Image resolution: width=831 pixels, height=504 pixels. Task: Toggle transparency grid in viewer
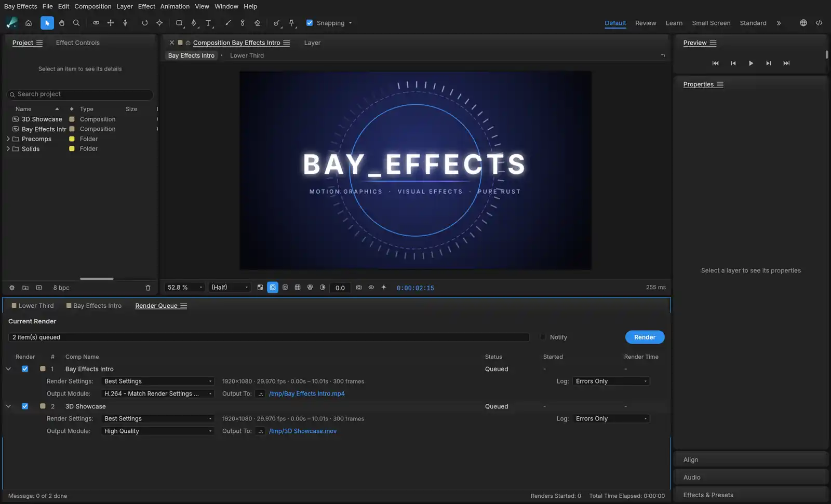(260, 287)
